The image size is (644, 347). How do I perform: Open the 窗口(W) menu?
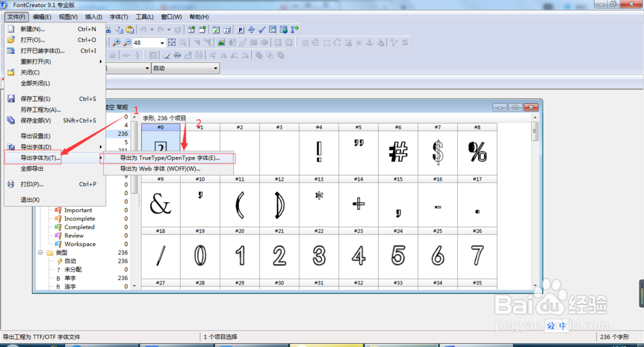pos(171,17)
